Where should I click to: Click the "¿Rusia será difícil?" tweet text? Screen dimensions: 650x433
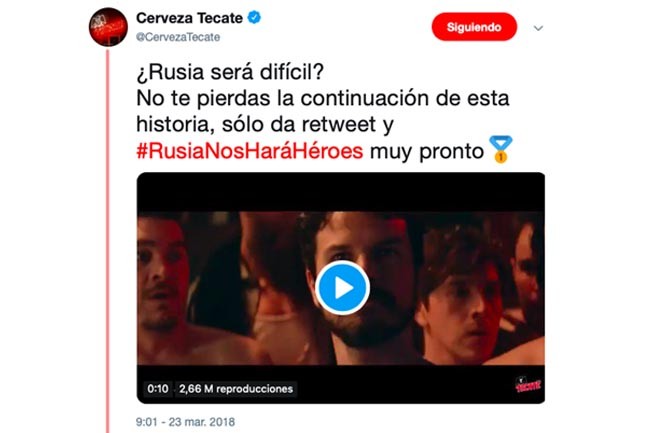pyautogui.click(x=230, y=72)
